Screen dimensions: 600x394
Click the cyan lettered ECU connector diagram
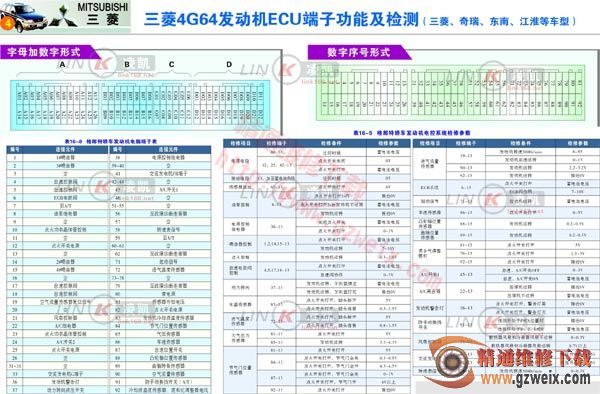tap(140, 104)
